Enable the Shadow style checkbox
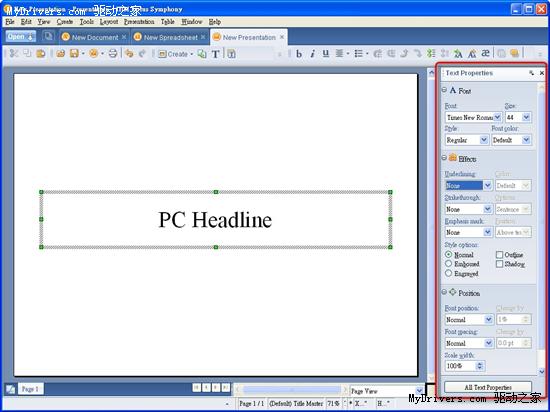This screenshot has width=550, height=412. pos(499,264)
